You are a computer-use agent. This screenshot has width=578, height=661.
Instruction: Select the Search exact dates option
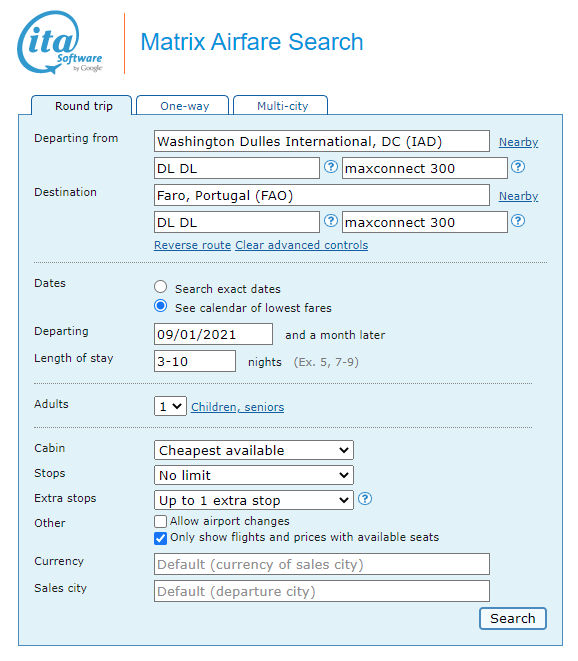coord(160,287)
